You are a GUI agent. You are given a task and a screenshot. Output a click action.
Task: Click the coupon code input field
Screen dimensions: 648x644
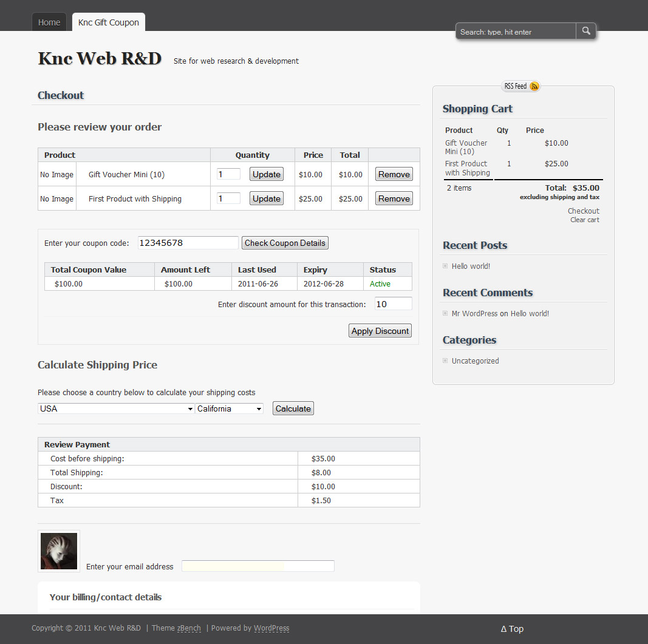point(188,243)
